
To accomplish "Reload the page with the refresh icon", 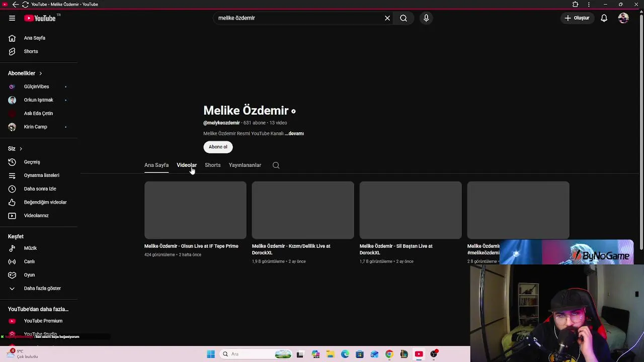I will 25,5.
